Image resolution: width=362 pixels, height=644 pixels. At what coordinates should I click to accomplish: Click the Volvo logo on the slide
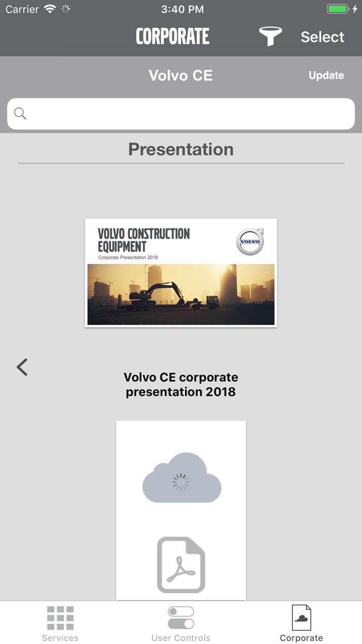[250, 242]
